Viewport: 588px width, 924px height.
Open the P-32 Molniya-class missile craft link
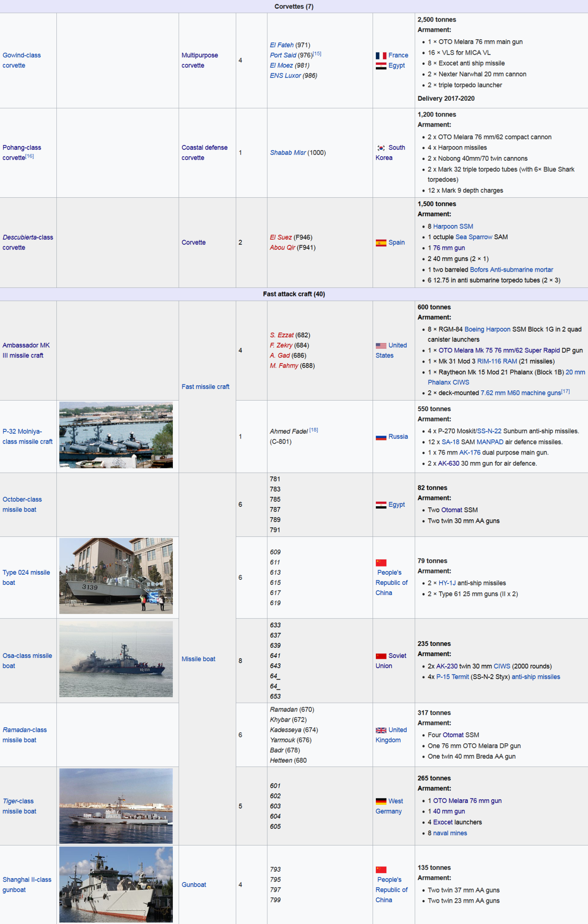click(x=28, y=437)
